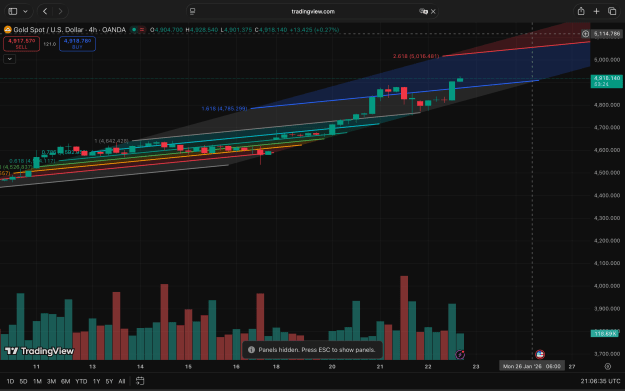Click the page settings icon in address bar
The width and height of the screenshot is (625, 391).
point(193,11)
